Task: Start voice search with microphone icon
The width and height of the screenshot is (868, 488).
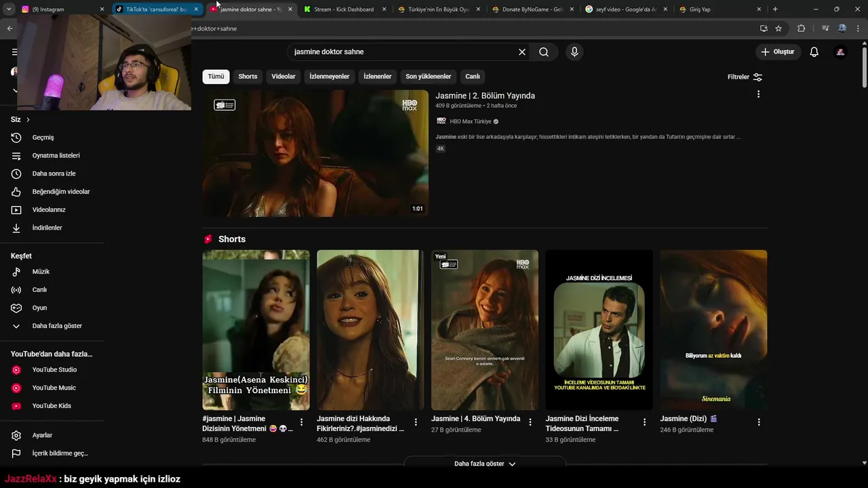Action: tap(574, 52)
